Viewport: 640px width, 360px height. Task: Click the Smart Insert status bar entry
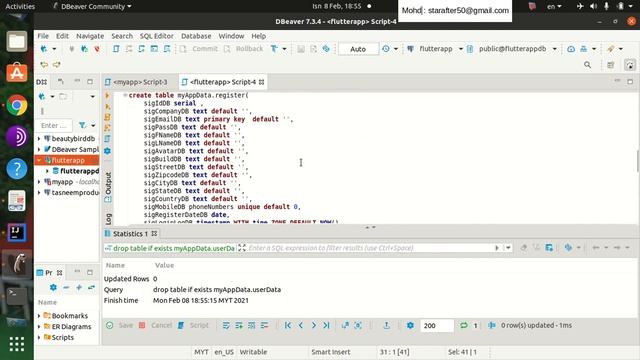331,352
